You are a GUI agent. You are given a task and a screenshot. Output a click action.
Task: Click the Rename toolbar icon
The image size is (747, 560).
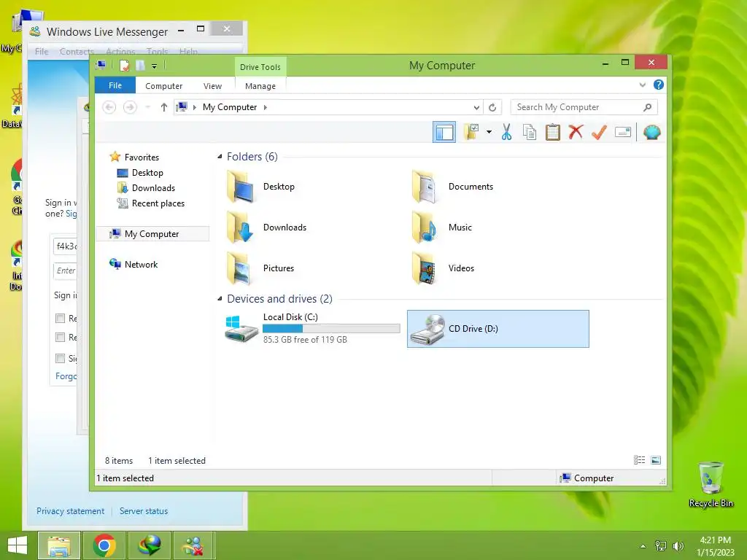pos(623,132)
